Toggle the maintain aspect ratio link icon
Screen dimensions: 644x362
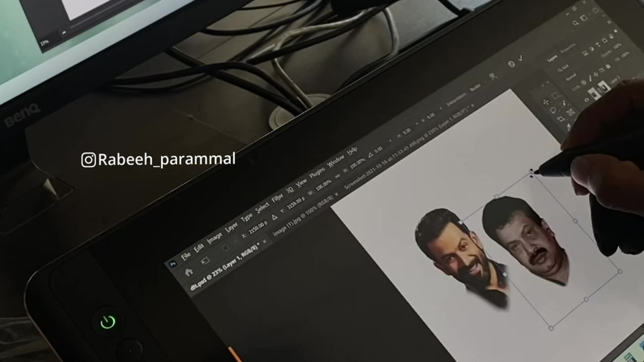(338, 176)
